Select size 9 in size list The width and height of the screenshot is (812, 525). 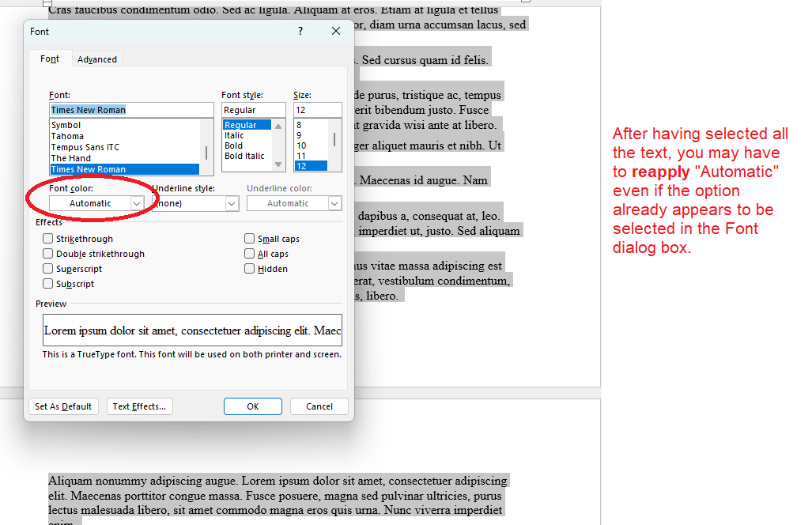311,135
